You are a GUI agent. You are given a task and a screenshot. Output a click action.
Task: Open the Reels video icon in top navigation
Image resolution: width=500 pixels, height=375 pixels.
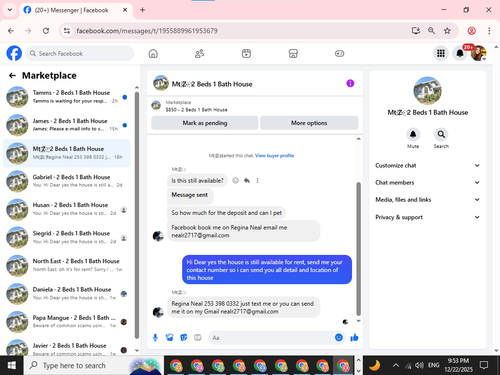point(246,53)
